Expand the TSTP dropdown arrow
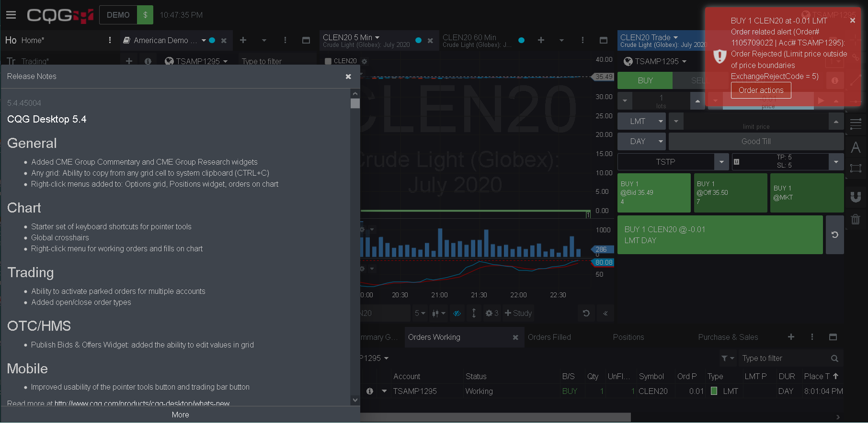This screenshot has width=868, height=426. tap(721, 162)
